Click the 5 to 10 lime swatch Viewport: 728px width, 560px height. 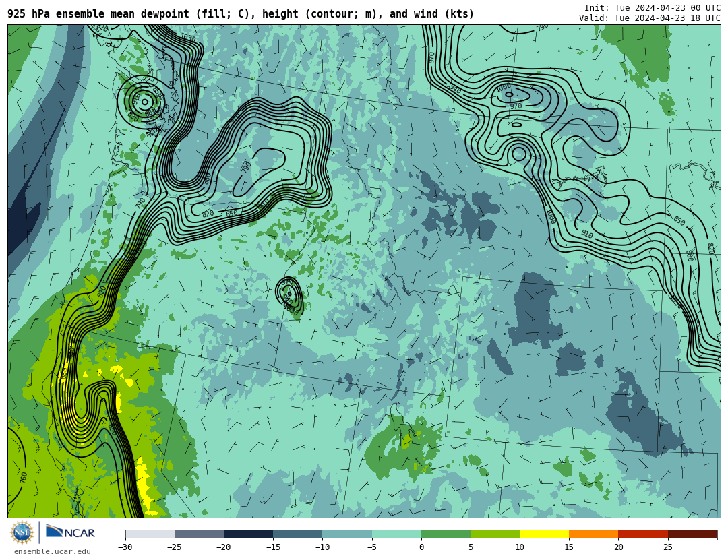tap(495, 534)
